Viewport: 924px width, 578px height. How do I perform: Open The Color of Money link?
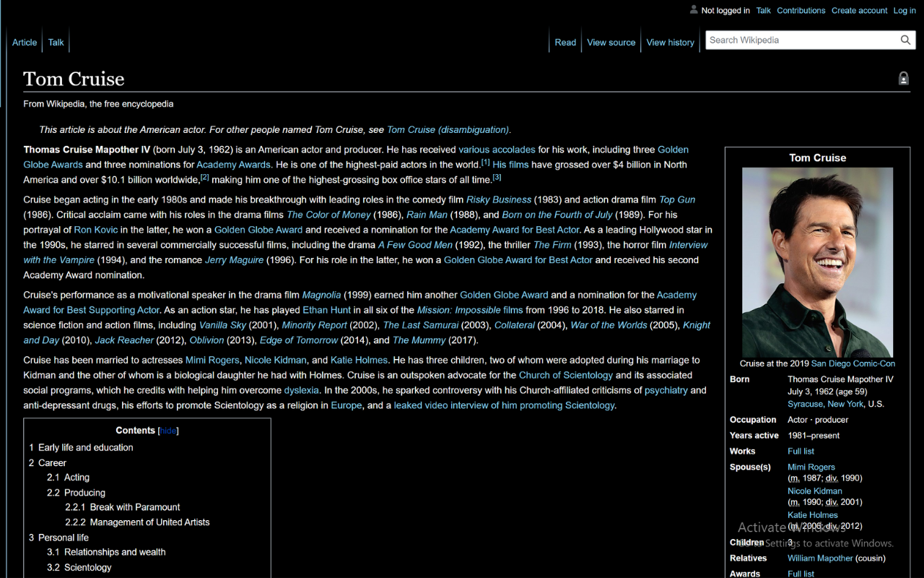click(x=328, y=215)
